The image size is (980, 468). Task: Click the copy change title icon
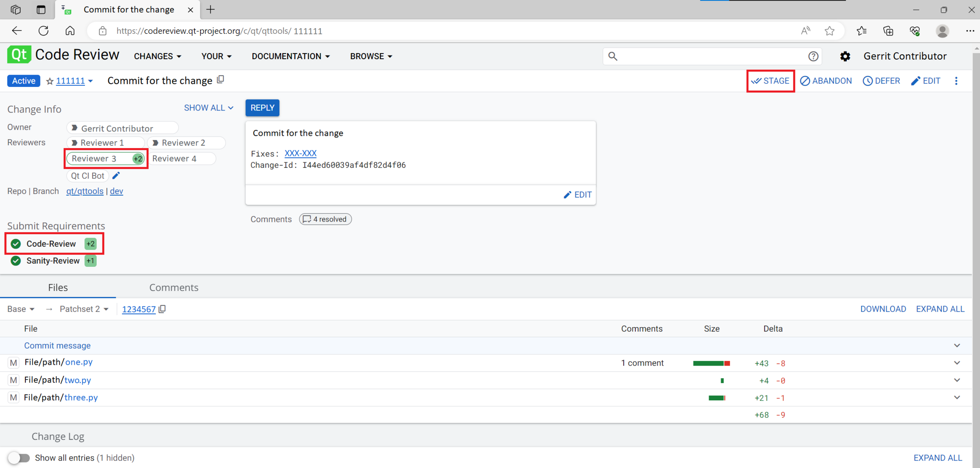[220, 80]
